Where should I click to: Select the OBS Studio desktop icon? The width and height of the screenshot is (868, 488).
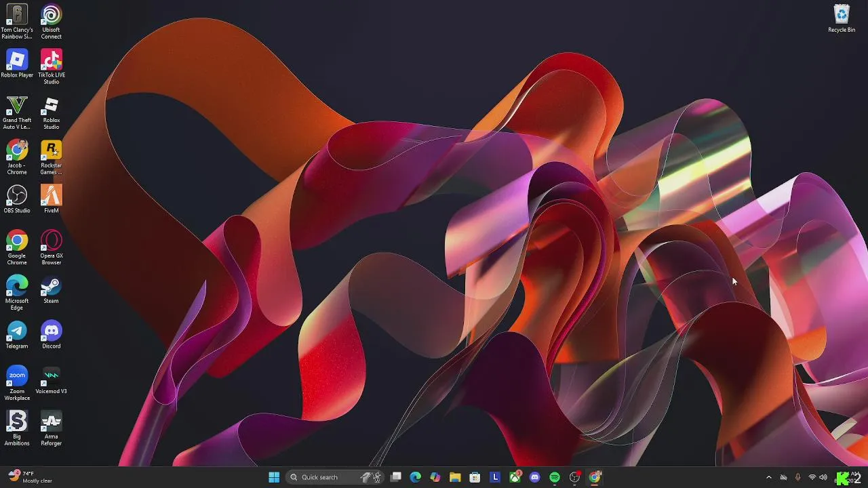(x=17, y=199)
